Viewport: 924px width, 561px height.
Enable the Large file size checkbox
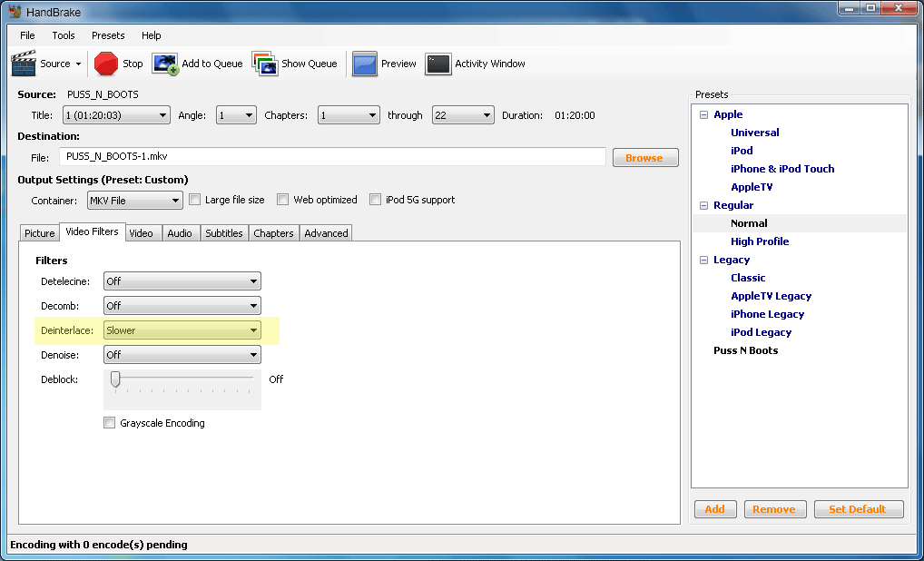tap(194, 200)
